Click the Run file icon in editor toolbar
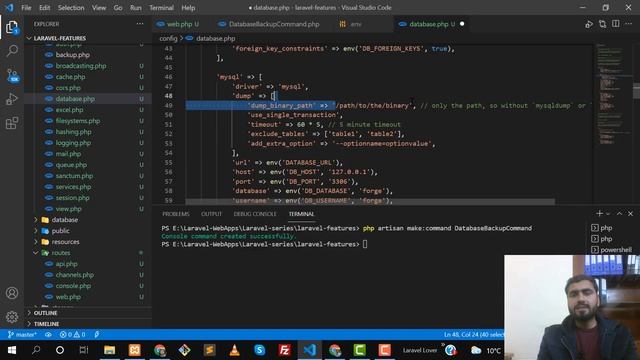Viewport: 640px width, 360px height. (x=589, y=24)
